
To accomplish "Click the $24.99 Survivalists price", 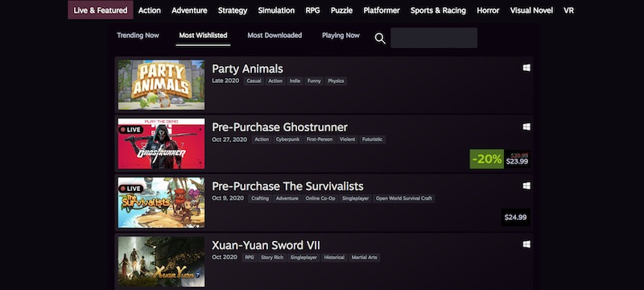I will click(516, 217).
